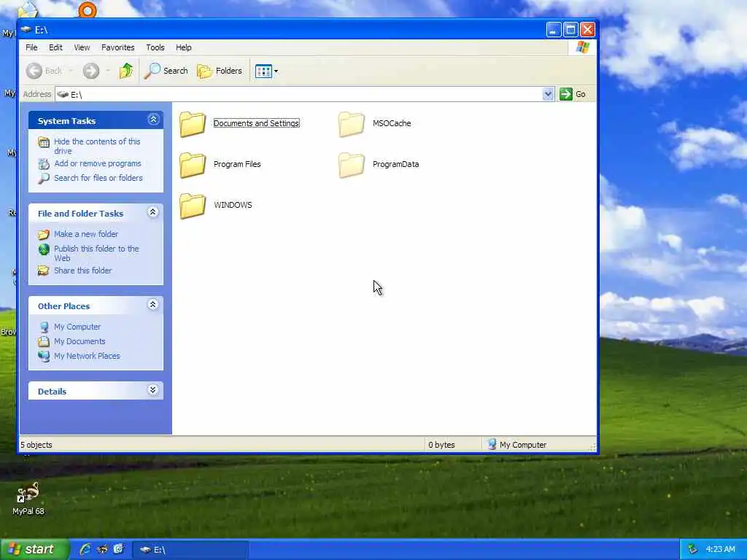
Task: Click the MSOCache folder name text
Action: click(392, 123)
